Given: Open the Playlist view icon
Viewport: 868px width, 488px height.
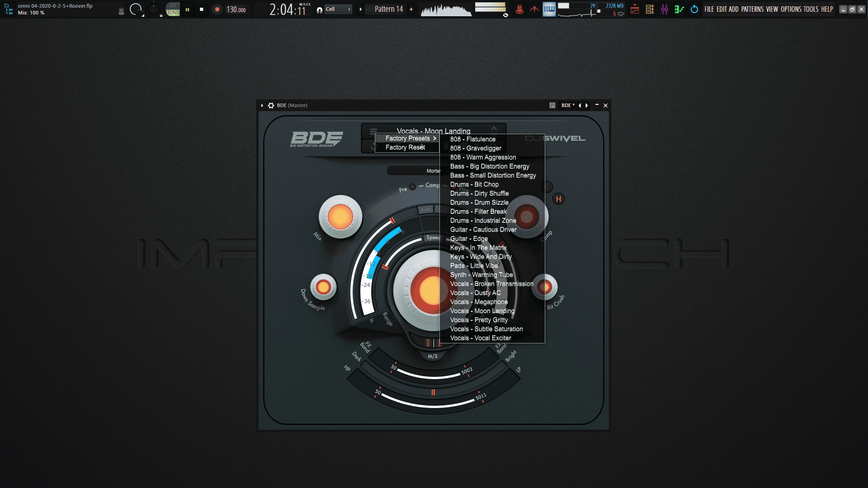Looking at the screenshot, I should click(x=635, y=9).
